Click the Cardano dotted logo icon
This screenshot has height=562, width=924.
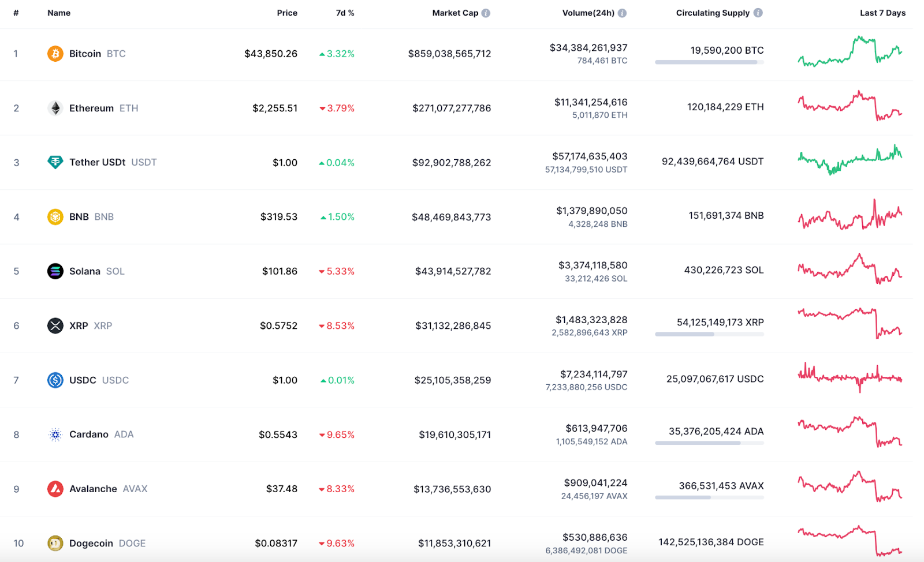tap(55, 434)
